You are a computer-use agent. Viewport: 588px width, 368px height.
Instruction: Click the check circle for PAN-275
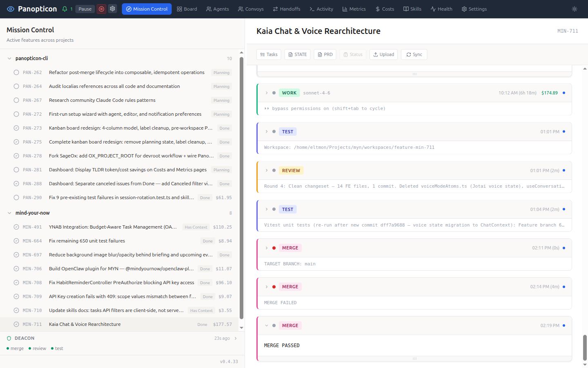click(16, 142)
